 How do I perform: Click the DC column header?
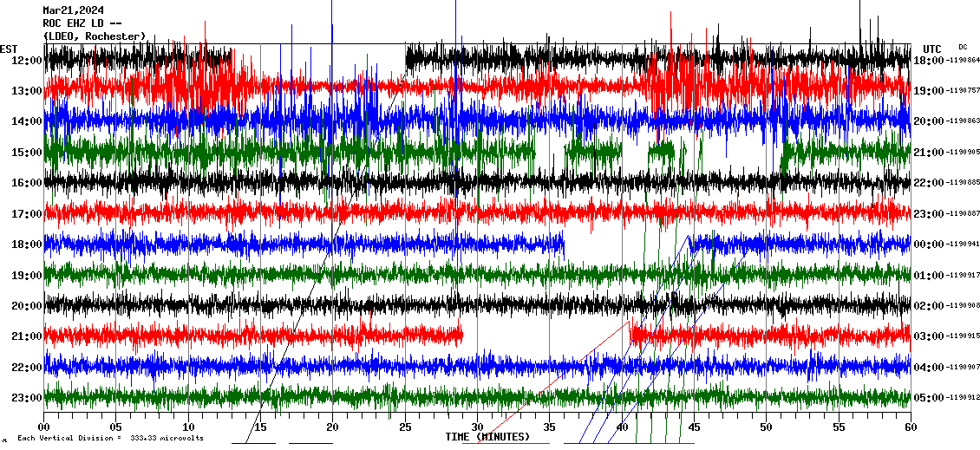click(963, 47)
